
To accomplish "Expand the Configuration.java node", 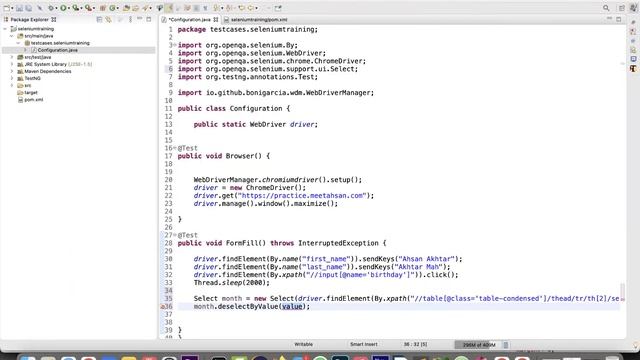I will (x=25, y=50).
